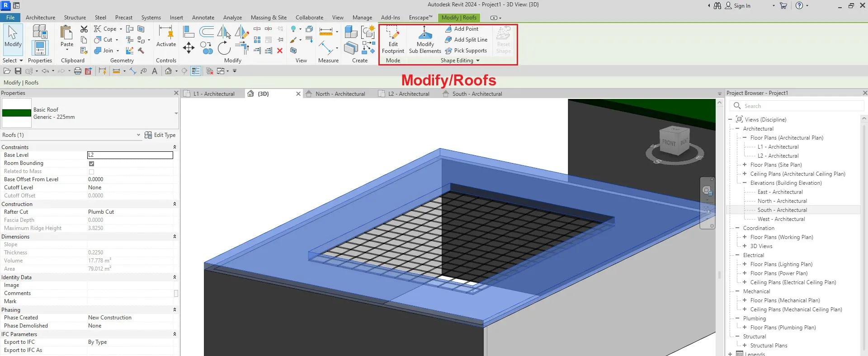Click the Project Browser search field
The image size is (868, 356).
[797, 106]
